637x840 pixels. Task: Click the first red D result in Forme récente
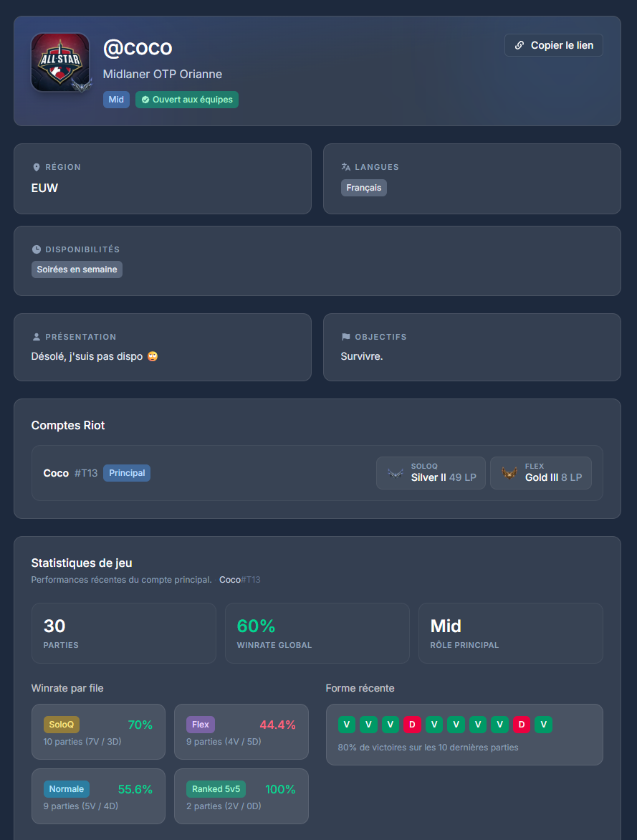pyautogui.click(x=412, y=725)
